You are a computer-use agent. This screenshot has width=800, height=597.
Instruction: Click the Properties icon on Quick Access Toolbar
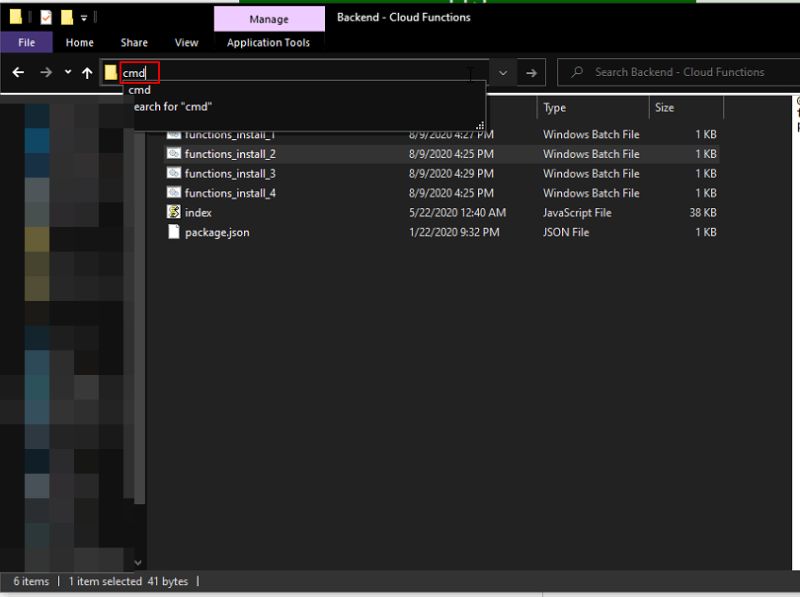[x=45, y=16]
